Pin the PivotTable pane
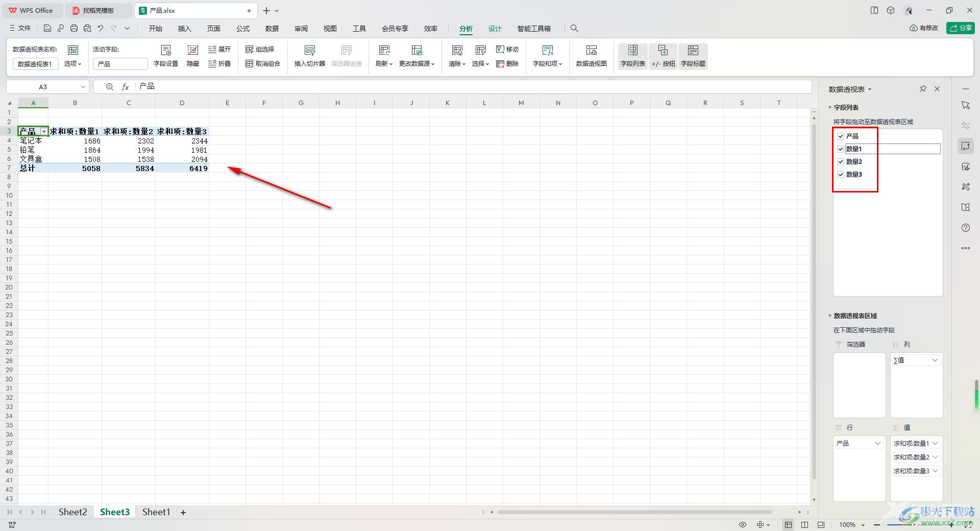 [923, 89]
